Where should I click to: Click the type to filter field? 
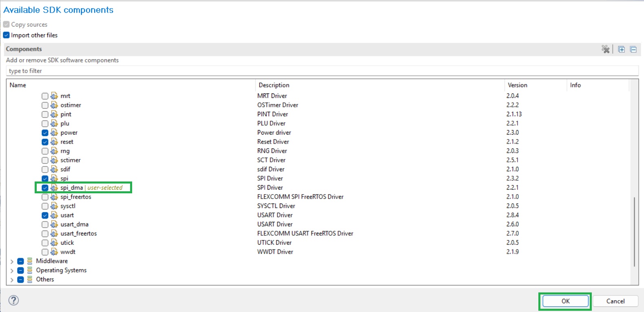[x=322, y=71]
